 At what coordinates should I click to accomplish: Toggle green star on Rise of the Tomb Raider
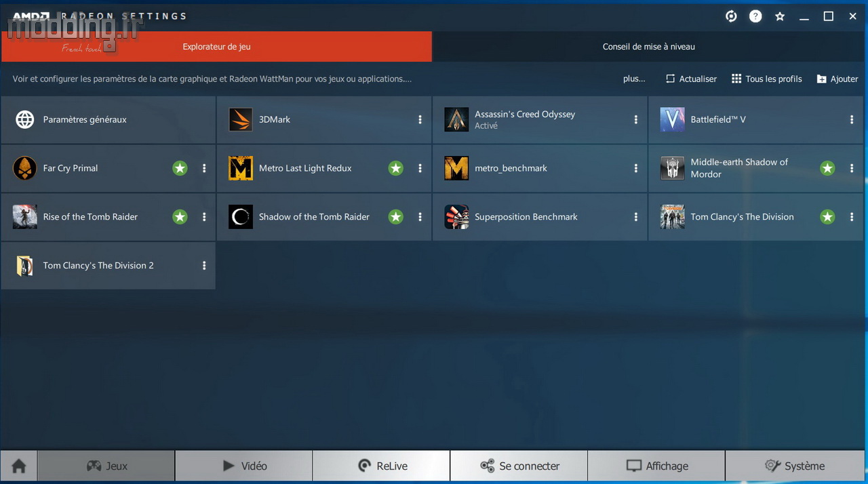point(180,217)
